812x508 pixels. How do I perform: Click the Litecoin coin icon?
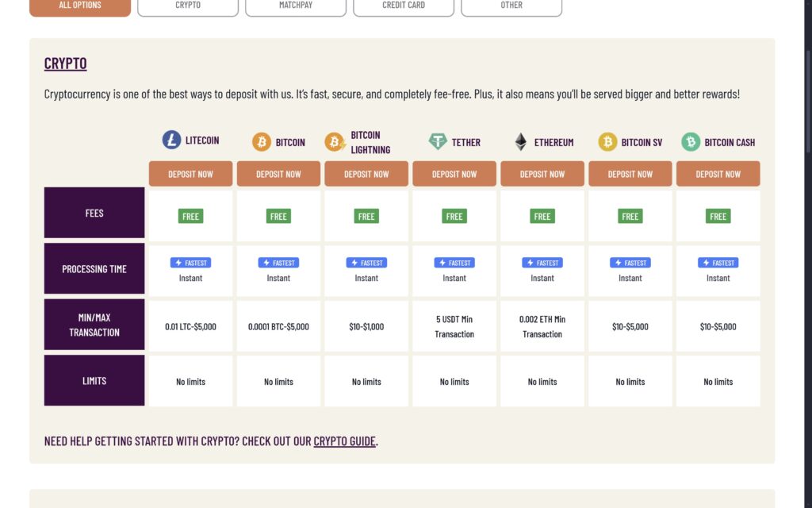click(170, 140)
